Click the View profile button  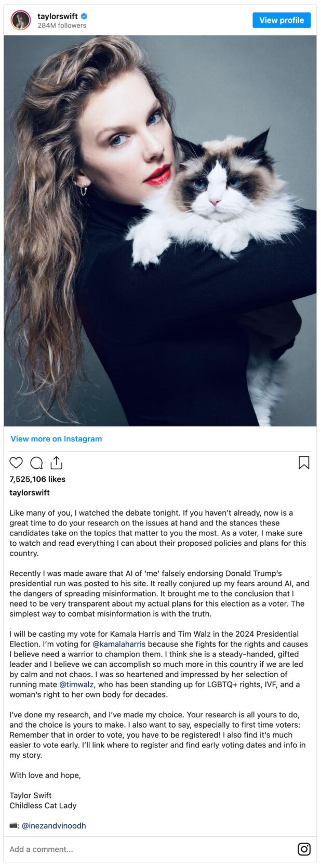click(x=282, y=20)
